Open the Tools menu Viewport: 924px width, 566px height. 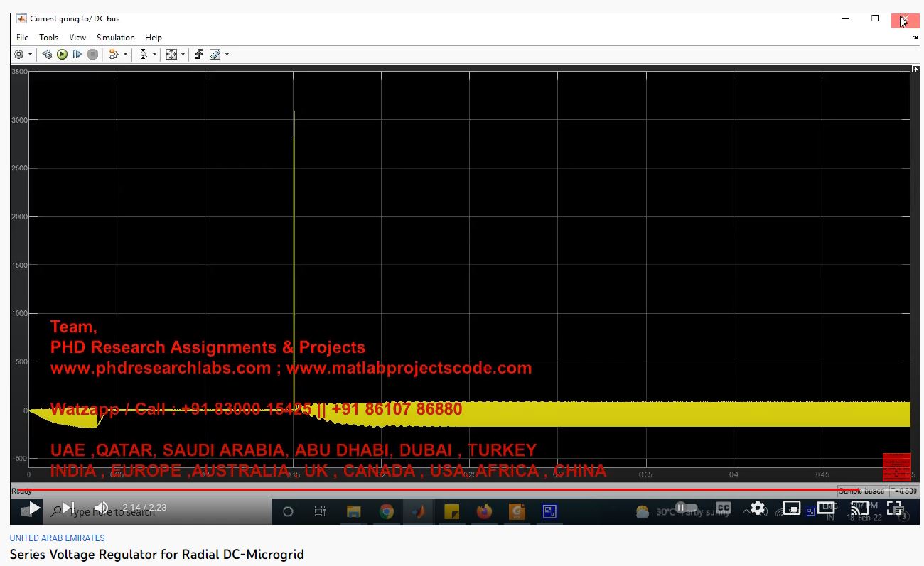[x=48, y=38]
